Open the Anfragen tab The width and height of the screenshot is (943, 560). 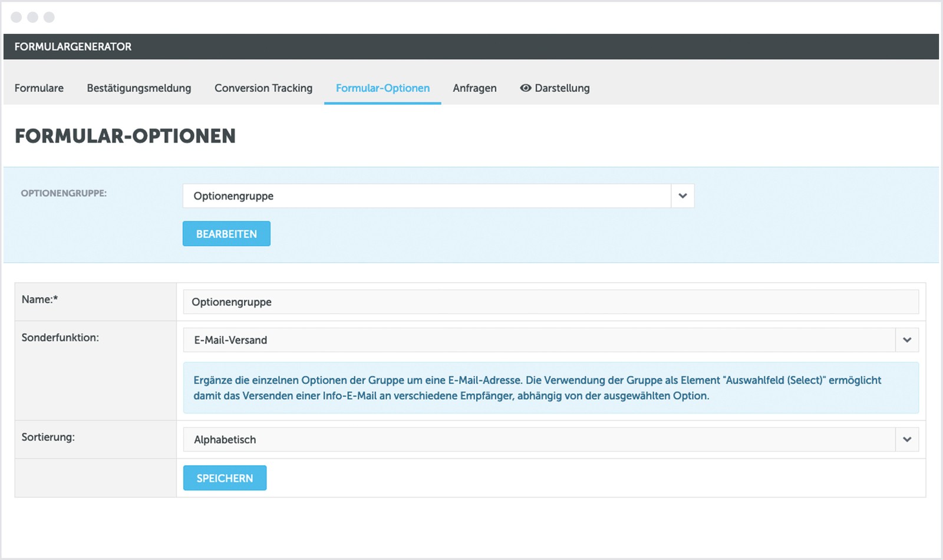pyautogui.click(x=474, y=88)
